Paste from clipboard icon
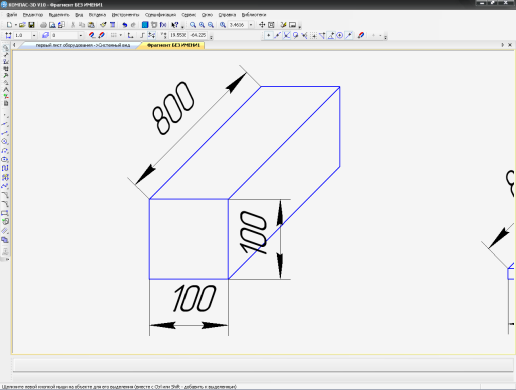Viewport: 516px width, 390px height. [91, 25]
